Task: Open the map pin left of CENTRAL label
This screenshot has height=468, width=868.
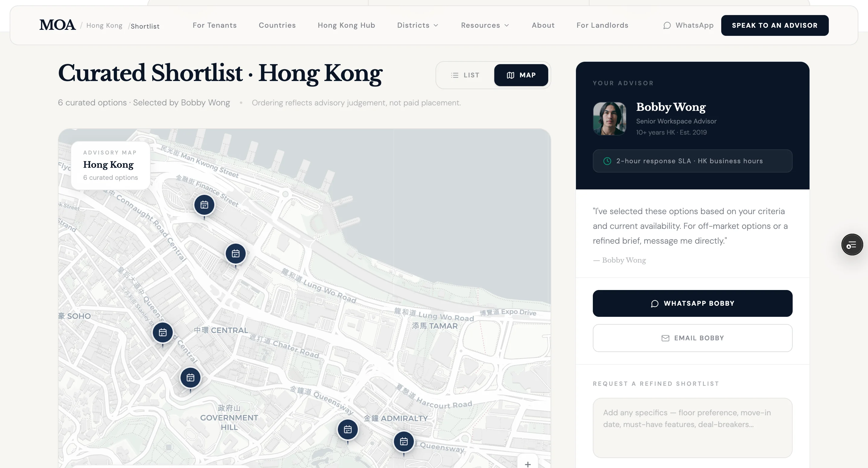Action: click(163, 333)
